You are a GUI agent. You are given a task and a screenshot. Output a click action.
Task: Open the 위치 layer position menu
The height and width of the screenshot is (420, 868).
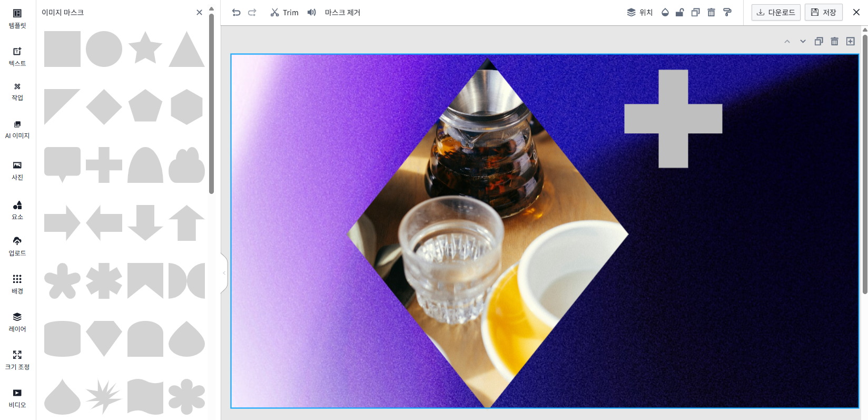click(x=639, y=13)
